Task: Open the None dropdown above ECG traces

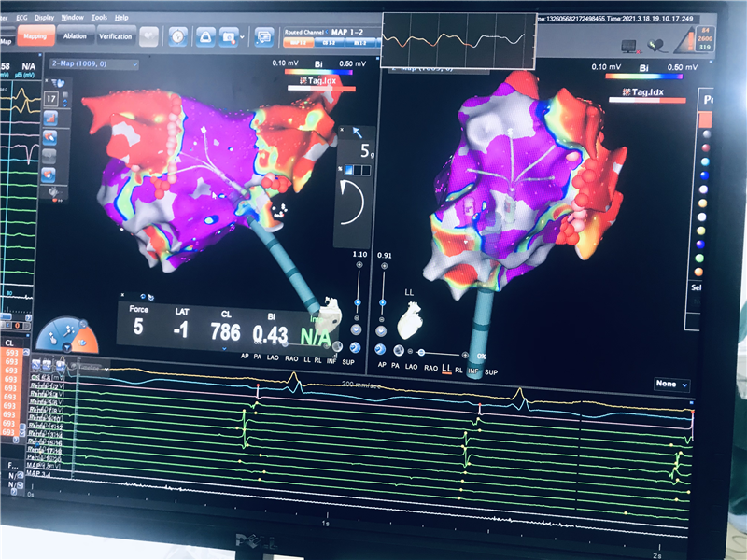Action: click(x=671, y=384)
